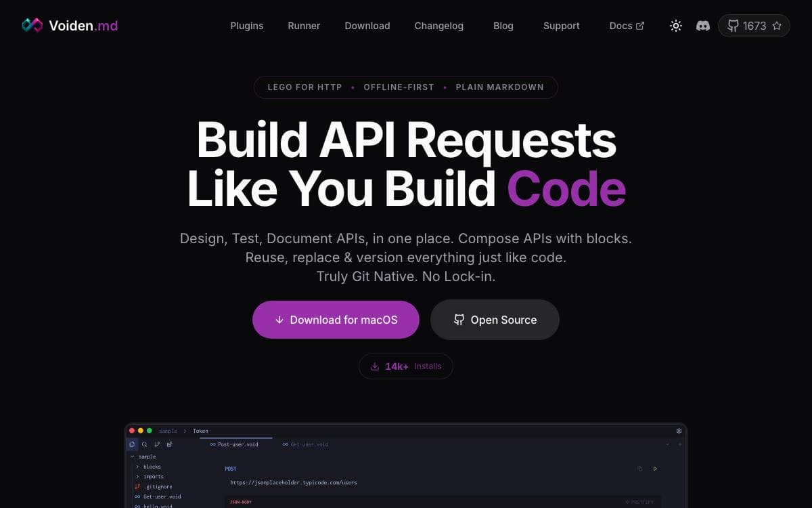Click the settings gear in app window
The width and height of the screenshot is (812, 508).
tap(679, 431)
